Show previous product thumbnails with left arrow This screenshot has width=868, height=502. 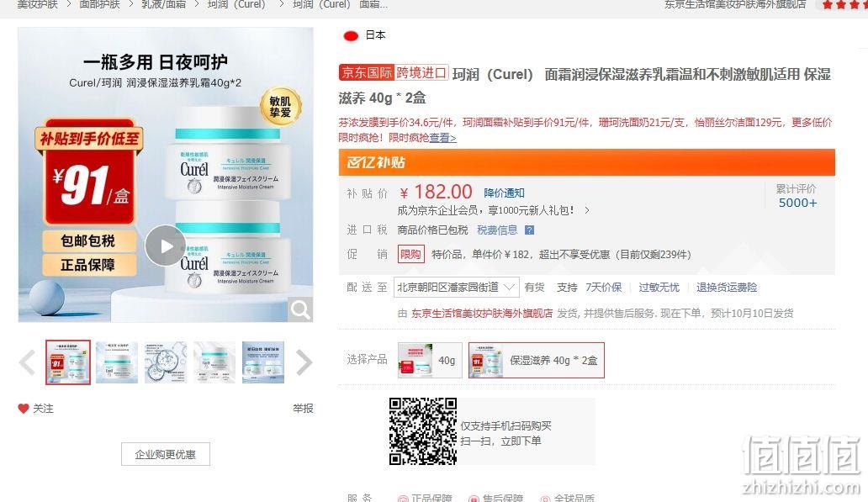(x=27, y=362)
